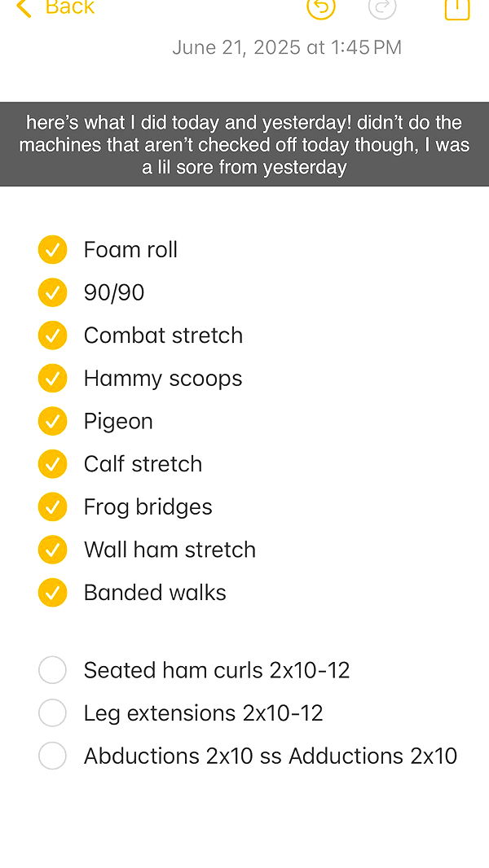
Task: Tap the Back chevron arrow
Action: 24,8
